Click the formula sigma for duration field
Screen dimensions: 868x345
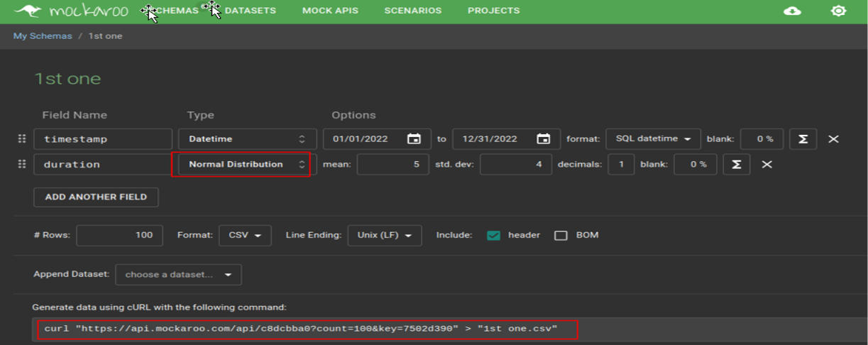coord(736,165)
